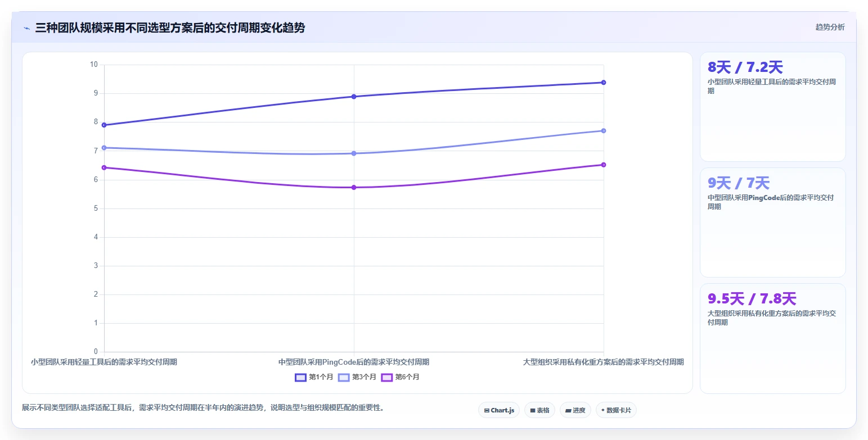The height and width of the screenshot is (440, 868).
Task: Click the 第1个月 point for the PingCode team
Action: pos(354,97)
